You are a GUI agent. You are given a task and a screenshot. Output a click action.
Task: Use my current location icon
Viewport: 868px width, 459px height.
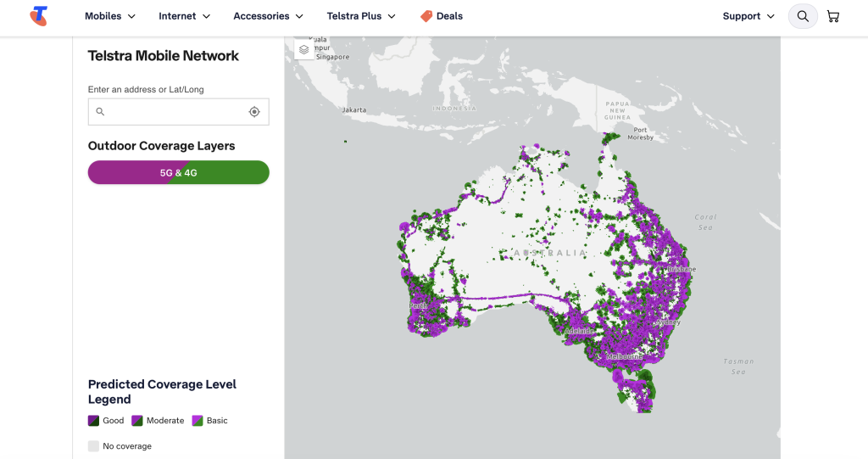point(254,112)
